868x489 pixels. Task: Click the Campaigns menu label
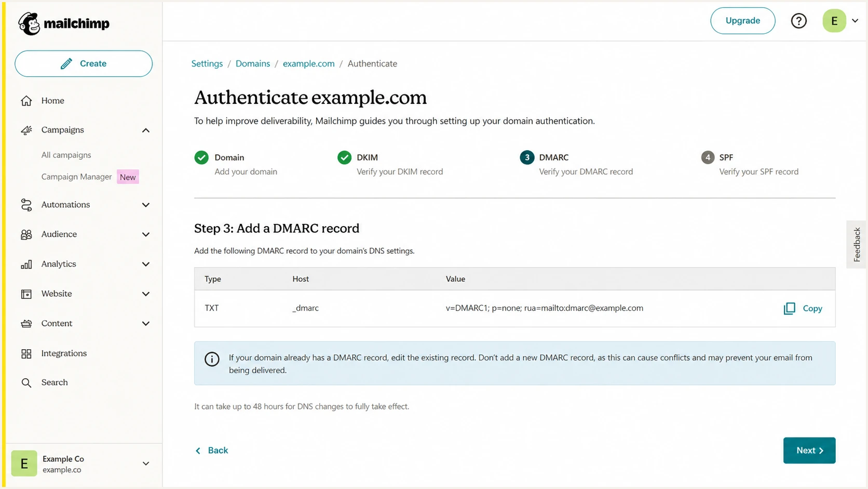(63, 130)
